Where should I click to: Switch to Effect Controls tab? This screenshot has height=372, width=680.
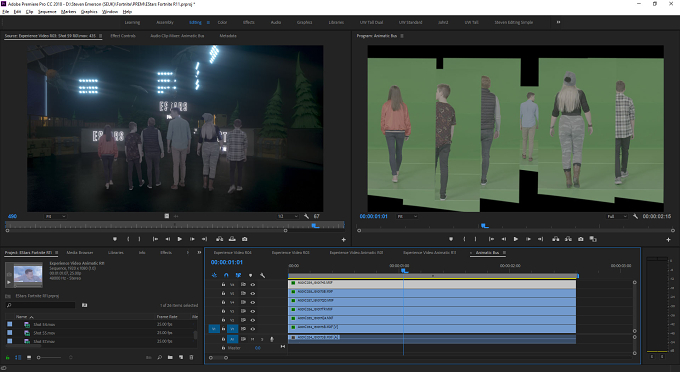pos(123,36)
